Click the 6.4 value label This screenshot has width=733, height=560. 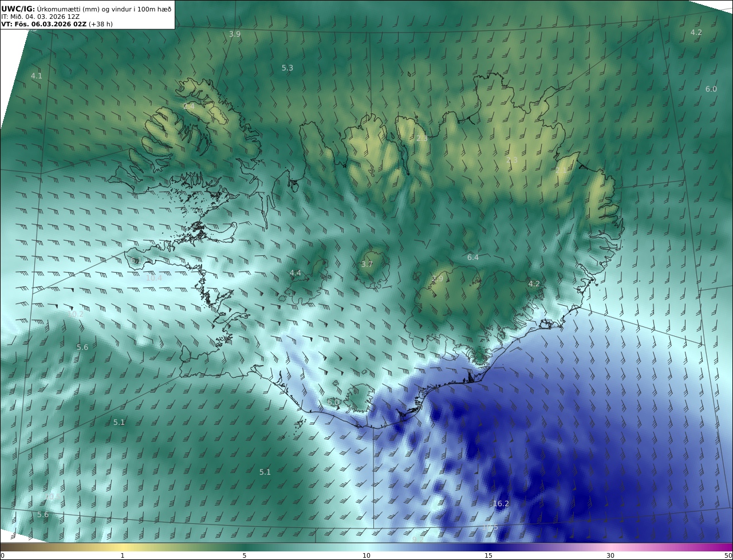point(473,258)
